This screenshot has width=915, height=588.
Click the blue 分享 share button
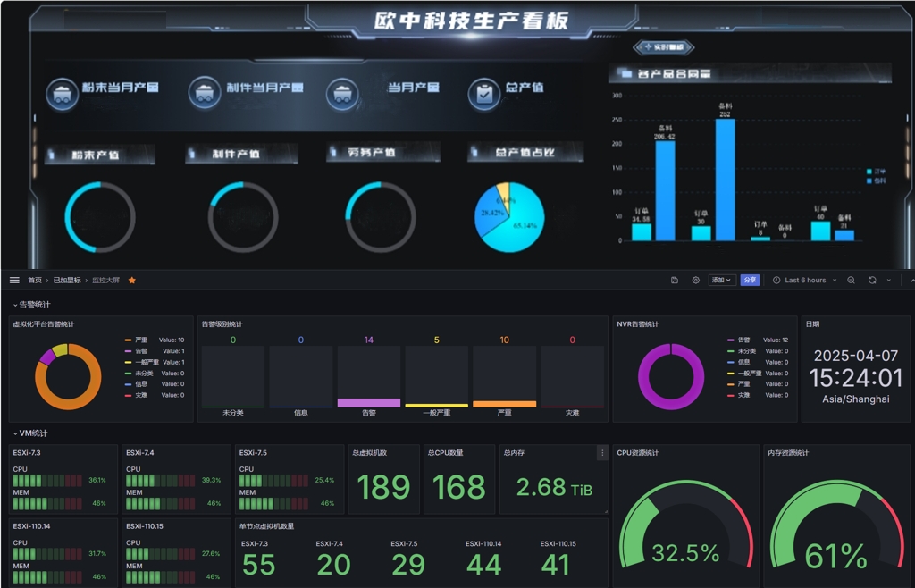(x=751, y=280)
